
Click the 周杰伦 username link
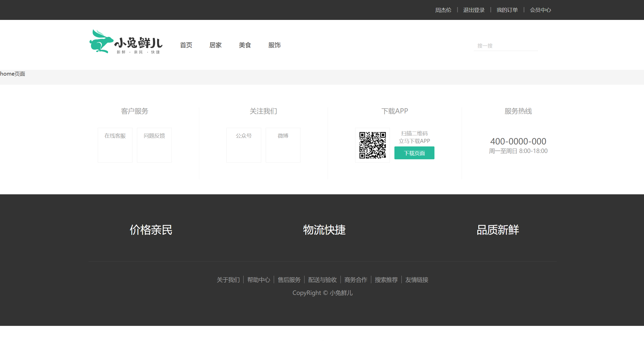point(443,10)
